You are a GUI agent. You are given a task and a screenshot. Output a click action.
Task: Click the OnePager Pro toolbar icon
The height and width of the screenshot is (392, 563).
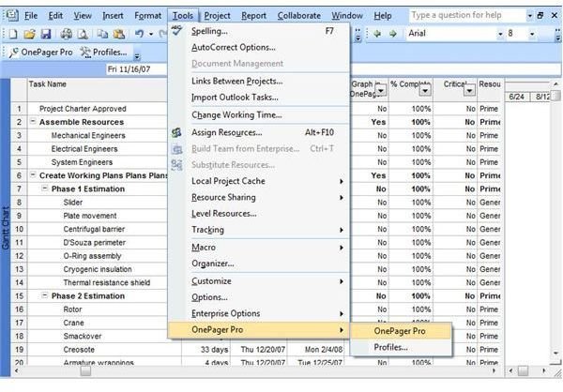tap(14, 53)
